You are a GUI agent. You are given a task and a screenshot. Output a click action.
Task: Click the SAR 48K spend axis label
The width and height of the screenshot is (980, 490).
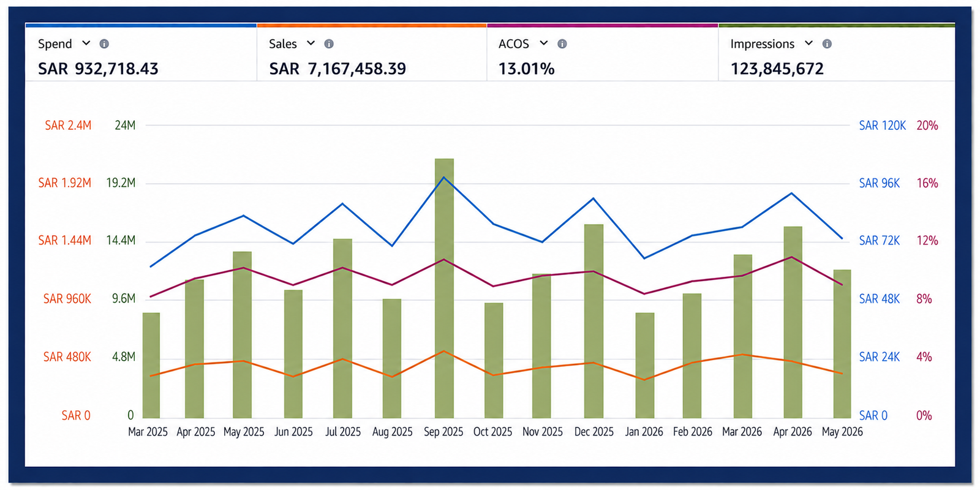click(x=880, y=299)
